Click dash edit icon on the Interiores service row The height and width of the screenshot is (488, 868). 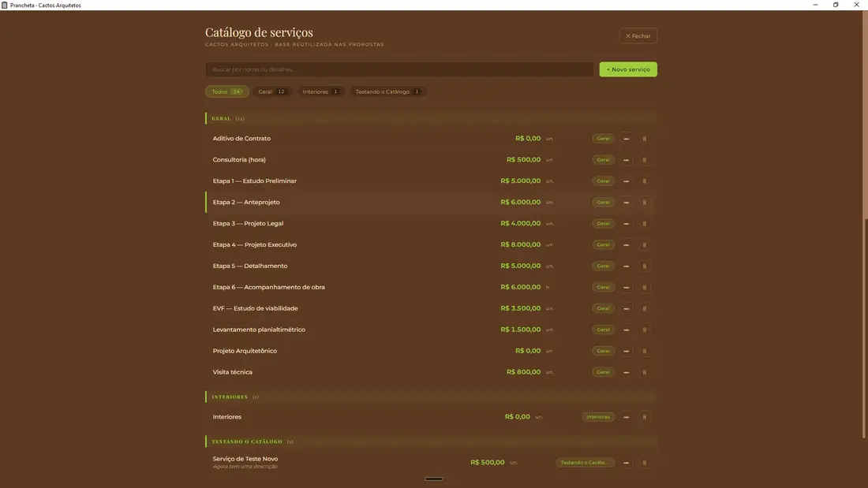point(626,417)
